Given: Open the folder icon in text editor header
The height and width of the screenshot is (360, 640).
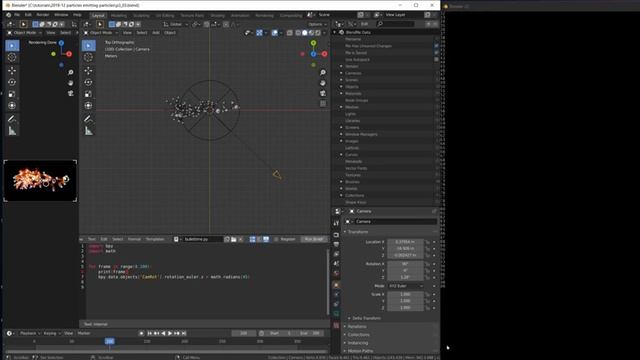Looking at the screenshot, I should click(234, 239).
